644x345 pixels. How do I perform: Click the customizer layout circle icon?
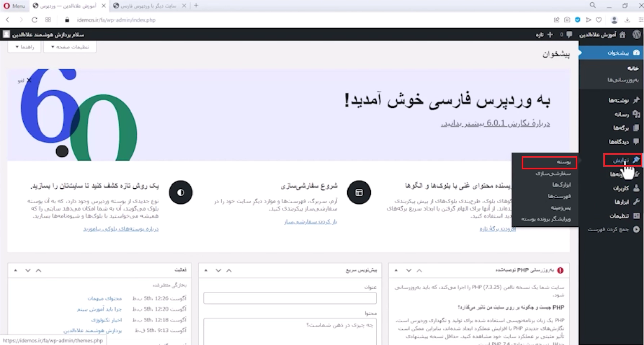(x=359, y=193)
